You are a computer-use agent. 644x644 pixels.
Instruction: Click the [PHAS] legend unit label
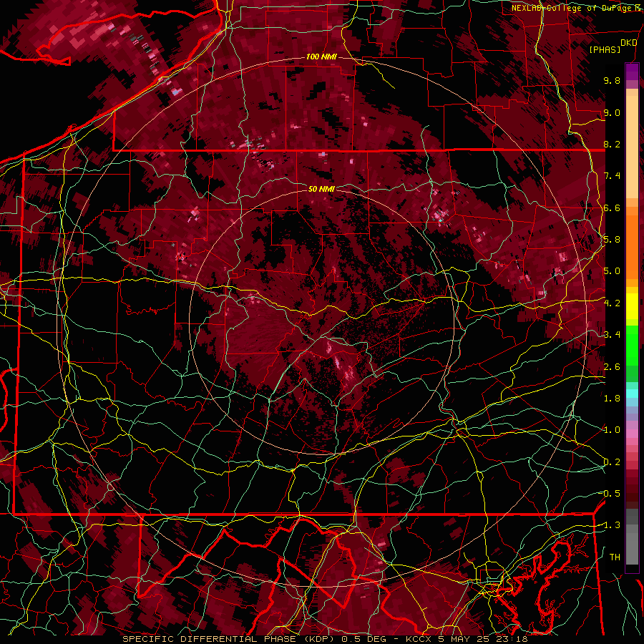pyautogui.click(x=605, y=50)
